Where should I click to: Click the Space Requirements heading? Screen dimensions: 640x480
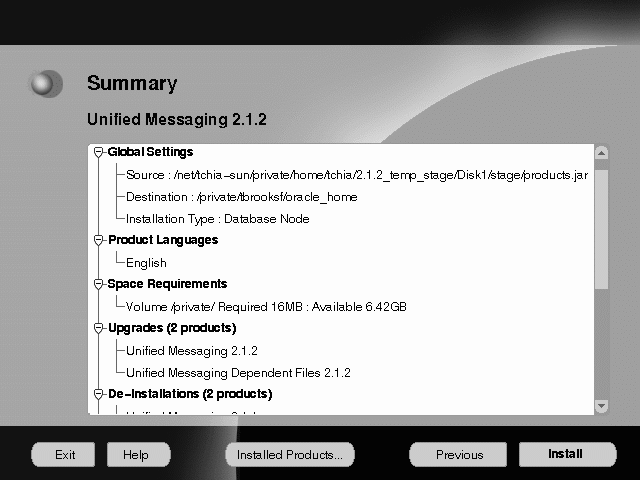coord(167,284)
